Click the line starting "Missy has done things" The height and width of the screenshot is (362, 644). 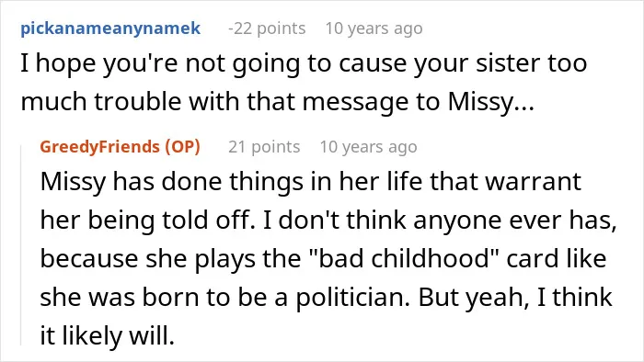(311, 181)
